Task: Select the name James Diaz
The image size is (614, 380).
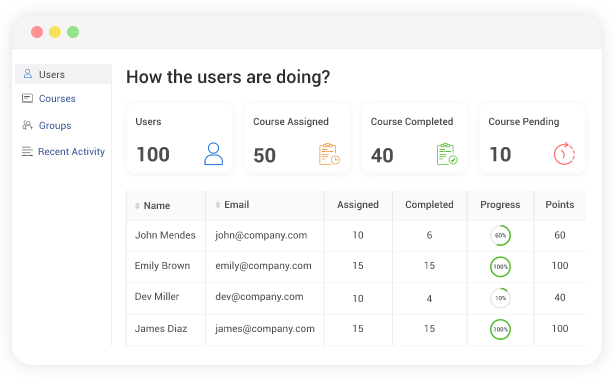Action: 161,328
